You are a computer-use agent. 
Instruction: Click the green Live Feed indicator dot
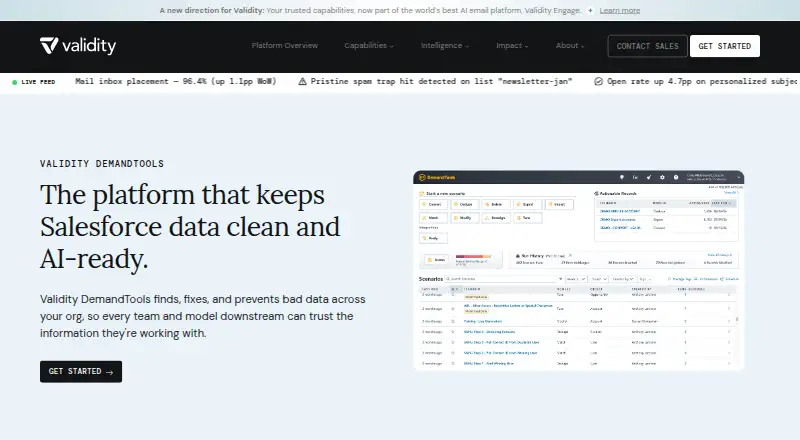pos(15,82)
